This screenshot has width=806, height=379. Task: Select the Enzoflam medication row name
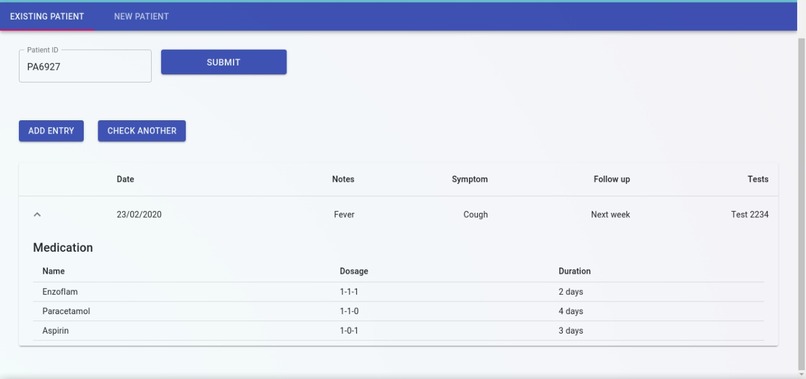coord(60,292)
